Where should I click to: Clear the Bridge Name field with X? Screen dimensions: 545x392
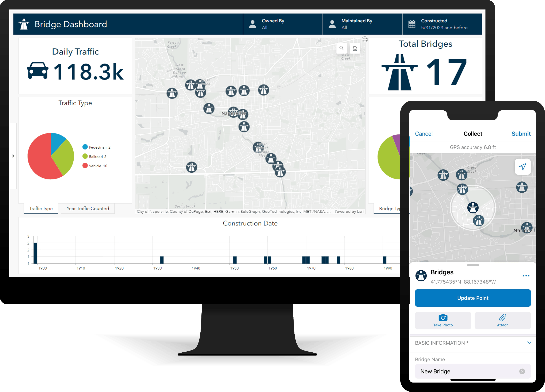click(522, 371)
